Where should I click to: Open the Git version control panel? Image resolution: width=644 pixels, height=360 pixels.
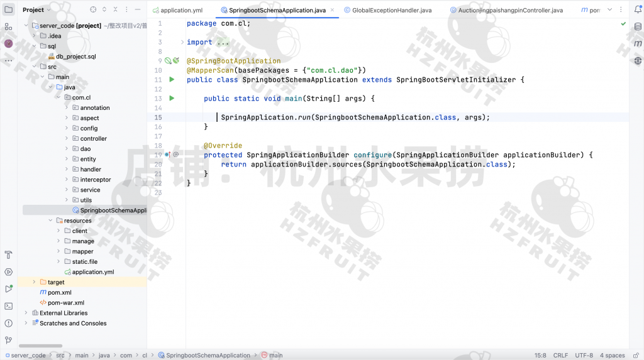pos(8,340)
